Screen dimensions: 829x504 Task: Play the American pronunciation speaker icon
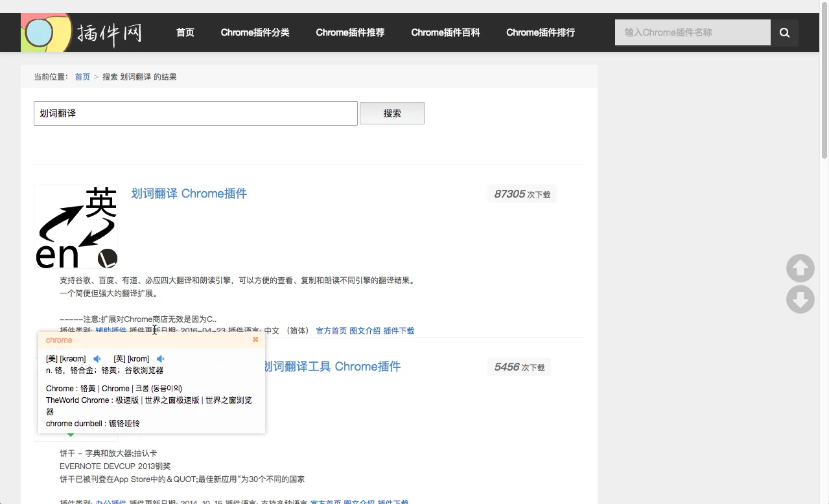tap(97, 359)
